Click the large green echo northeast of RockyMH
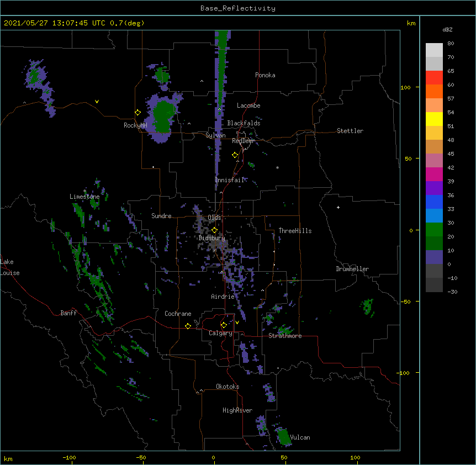 (163, 116)
